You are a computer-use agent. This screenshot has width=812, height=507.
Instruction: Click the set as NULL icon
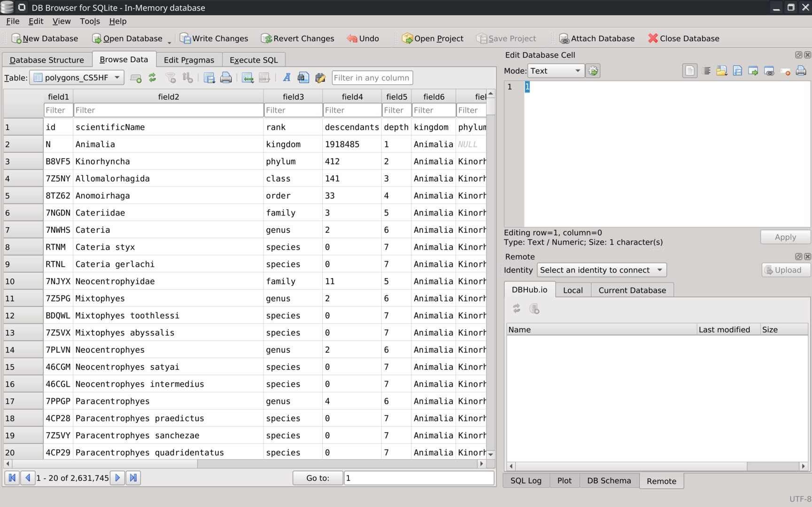click(x=785, y=71)
